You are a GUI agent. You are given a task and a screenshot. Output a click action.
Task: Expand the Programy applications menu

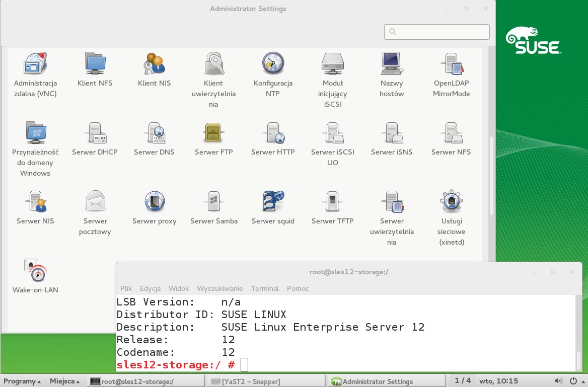click(x=22, y=381)
